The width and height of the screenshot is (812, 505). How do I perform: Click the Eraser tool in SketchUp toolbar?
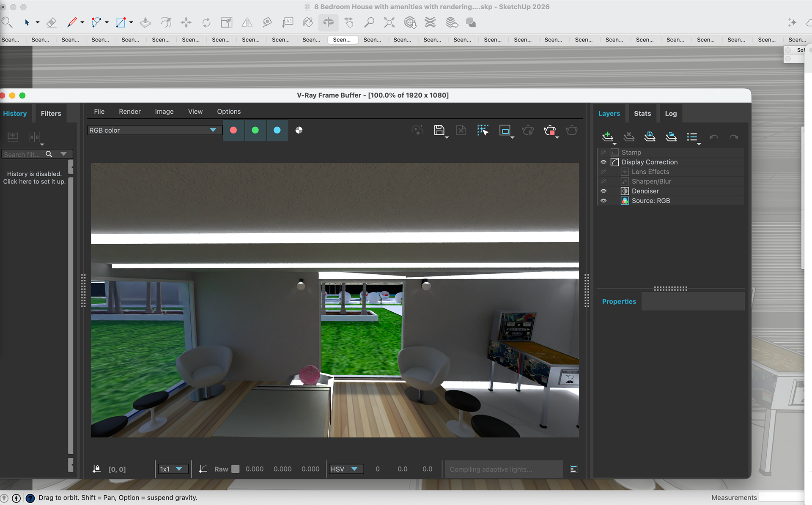click(x=51, y=22)
